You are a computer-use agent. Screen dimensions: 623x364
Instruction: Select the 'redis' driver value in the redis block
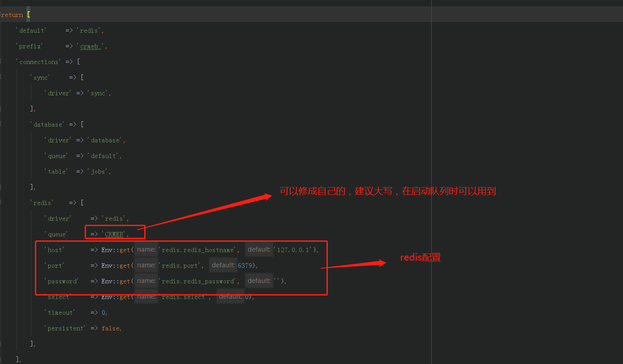coord(114,218)
